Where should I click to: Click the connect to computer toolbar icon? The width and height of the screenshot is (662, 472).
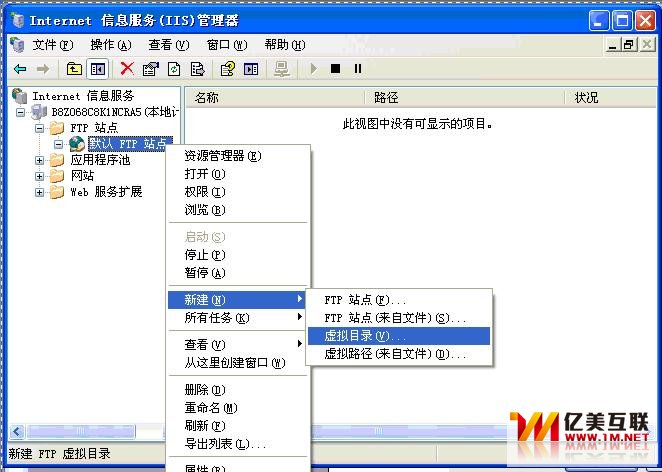click(x=282, y=69)
